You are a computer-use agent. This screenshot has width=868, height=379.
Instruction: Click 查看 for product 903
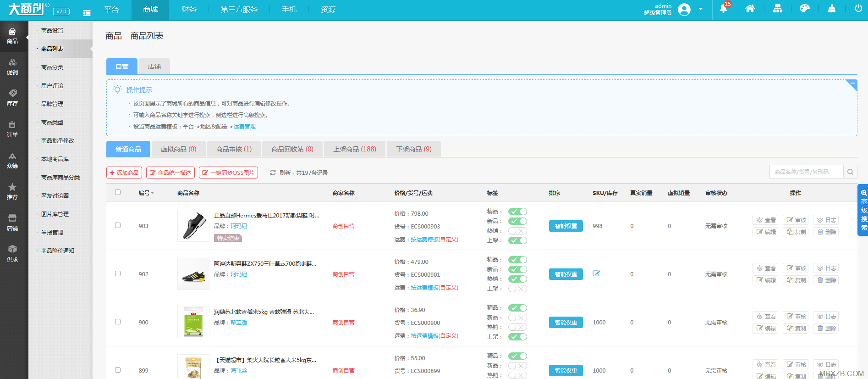[x=766, y=220]
